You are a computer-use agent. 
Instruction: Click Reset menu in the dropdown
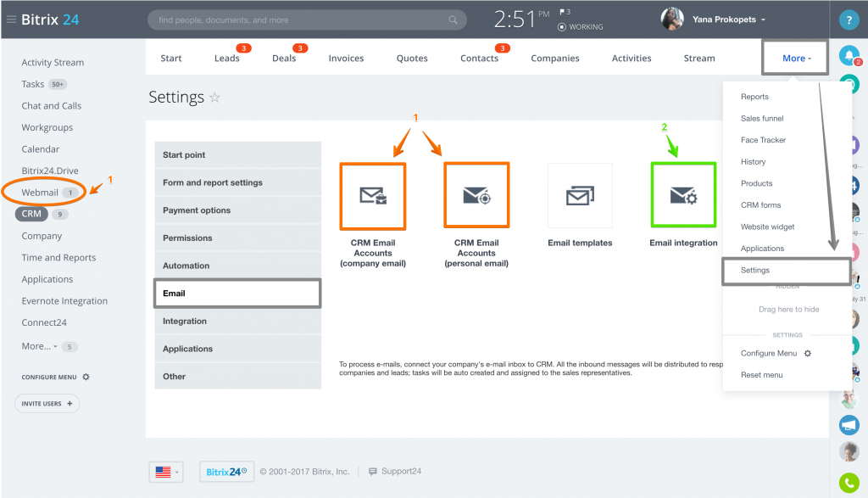click(762, 374)
